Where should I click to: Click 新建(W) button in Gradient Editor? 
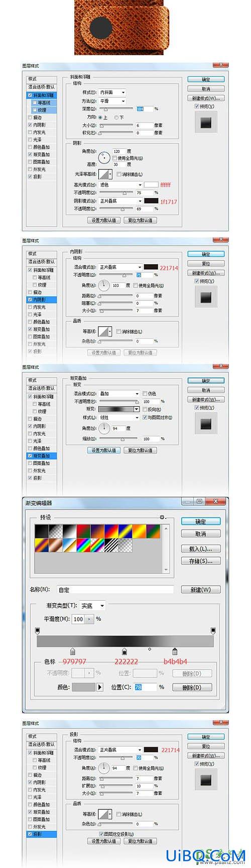[x=201, y=590]
